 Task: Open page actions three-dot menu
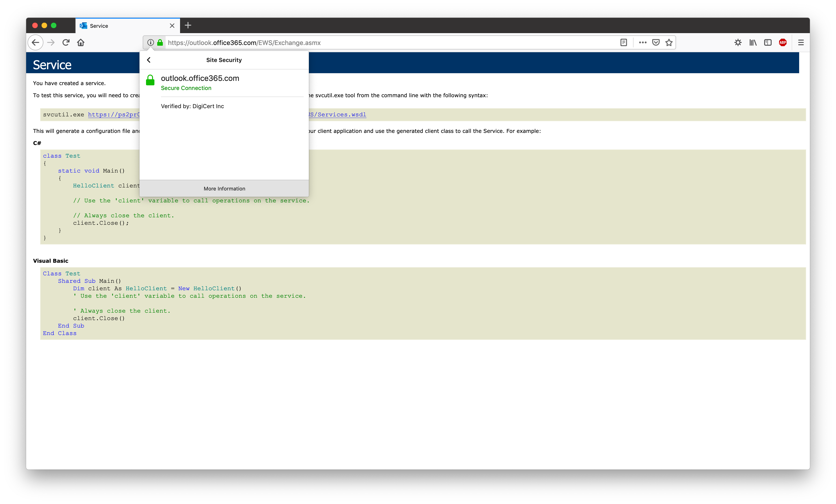(642, 42)
